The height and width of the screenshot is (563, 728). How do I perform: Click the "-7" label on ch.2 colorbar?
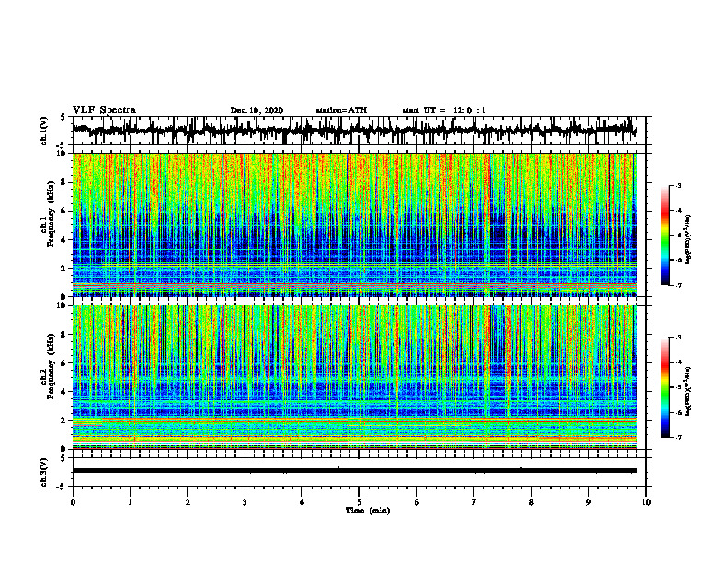[678, 438]
